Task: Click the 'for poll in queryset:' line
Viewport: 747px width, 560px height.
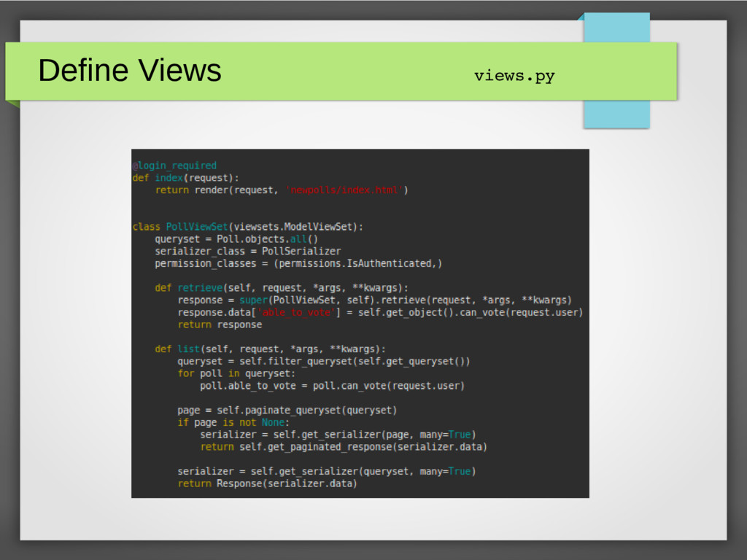Action: point(236,373)
